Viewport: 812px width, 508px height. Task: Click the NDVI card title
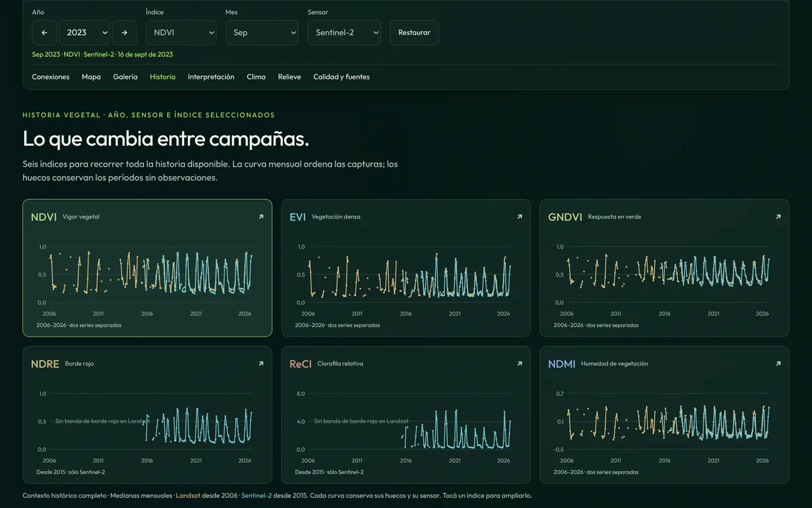(43, 217)
